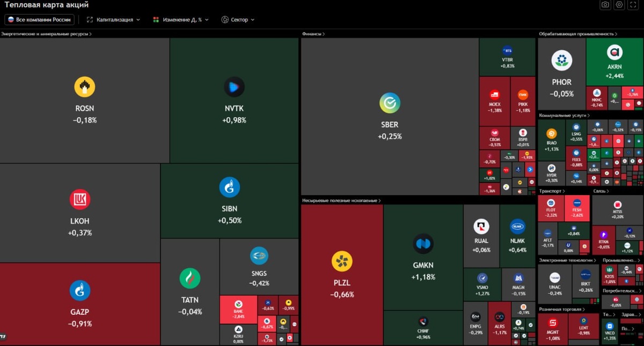This screenshot has height=346, width=644.
Task: Open the HYDR tile
Action: click(551, 174)
